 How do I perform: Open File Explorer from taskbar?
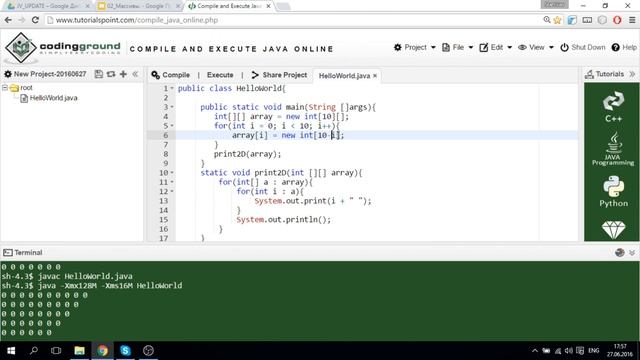(x=79, y=351)
